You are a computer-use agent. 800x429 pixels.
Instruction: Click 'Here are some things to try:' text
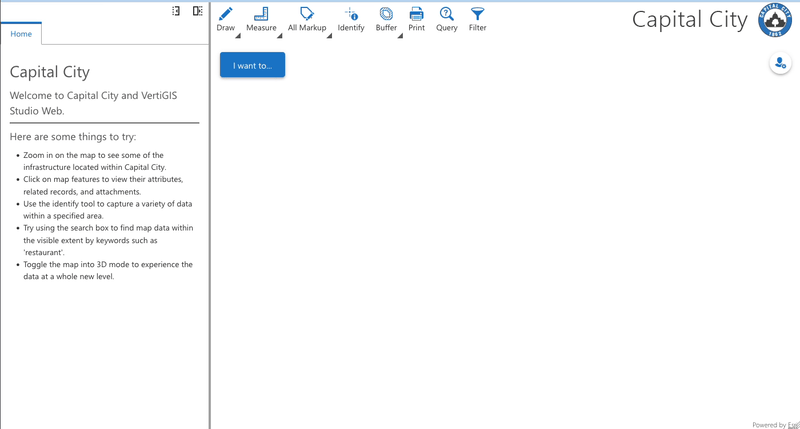pyautogui.click(x=73, y=137)
